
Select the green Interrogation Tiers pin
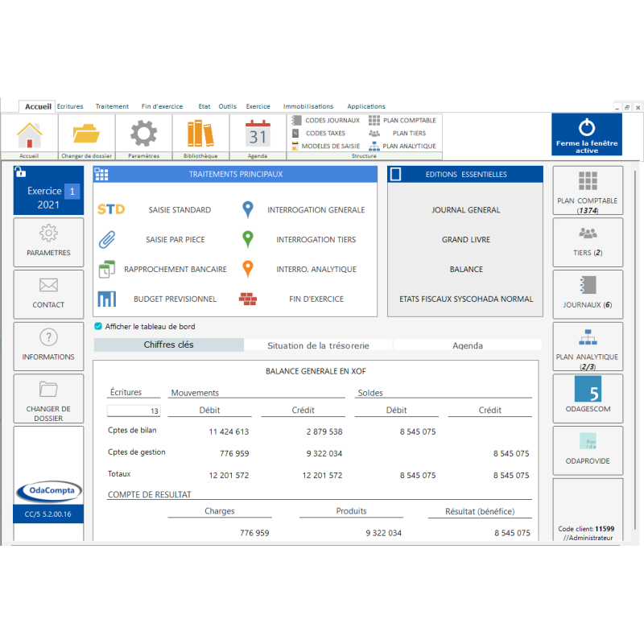pyautogui.click(x=247, y=239)
